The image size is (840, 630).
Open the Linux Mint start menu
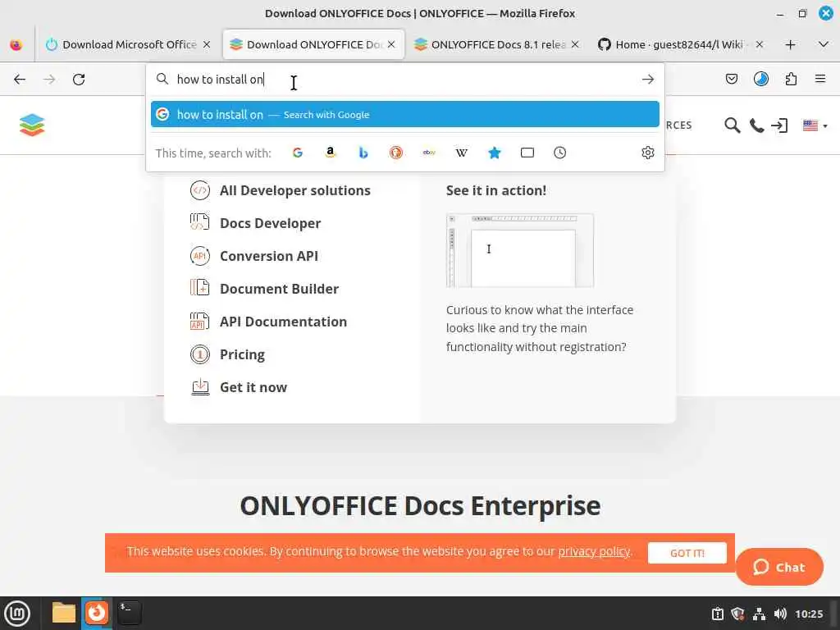tap(17, 614)
